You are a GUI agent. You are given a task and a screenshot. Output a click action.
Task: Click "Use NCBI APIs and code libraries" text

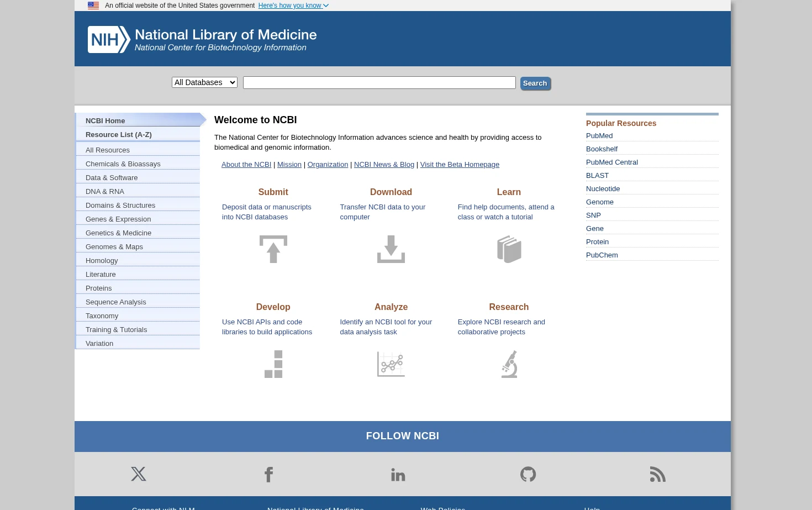pyautogui.click(x=267, y=327)
